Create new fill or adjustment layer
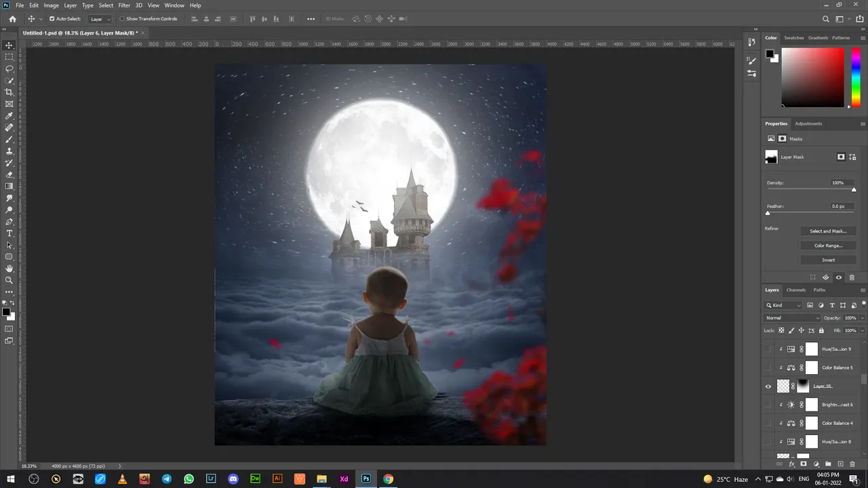The height and width of the screenshot is (488, 868). pyautogui.click(x=816, y=464)
